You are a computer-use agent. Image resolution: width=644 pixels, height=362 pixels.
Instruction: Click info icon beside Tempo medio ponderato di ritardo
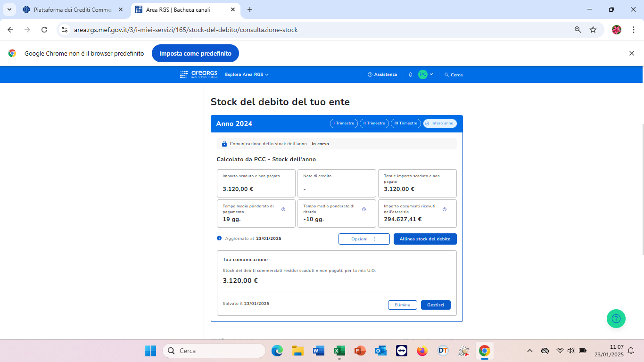(x=364, y=209)
